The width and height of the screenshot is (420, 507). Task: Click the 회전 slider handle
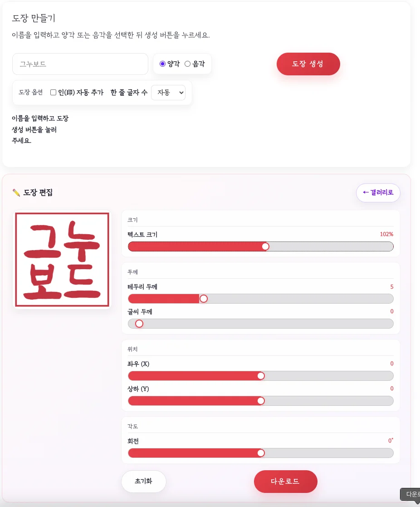coord(261,453)
